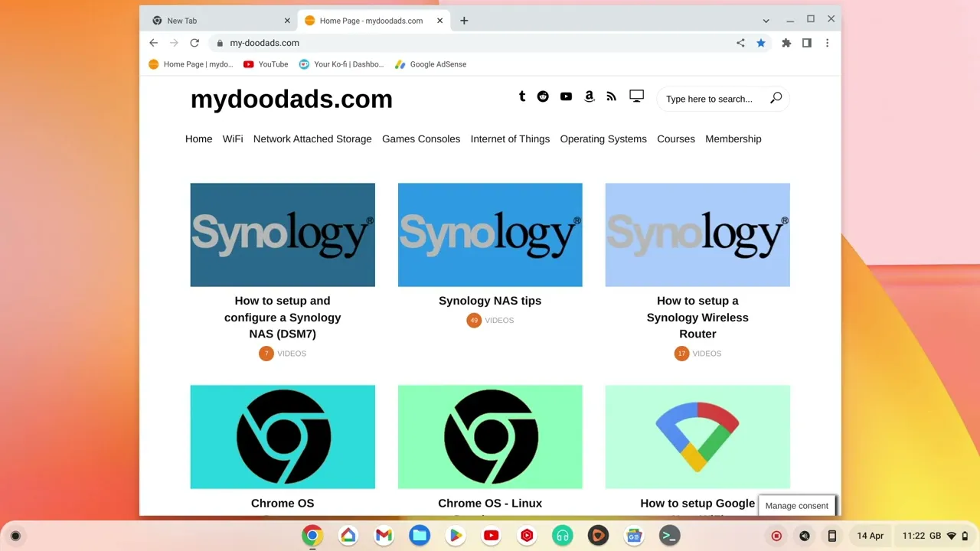The image size is (980, 551).
Task: Click the mydoodads.com site title
Action: click(292, 99)
